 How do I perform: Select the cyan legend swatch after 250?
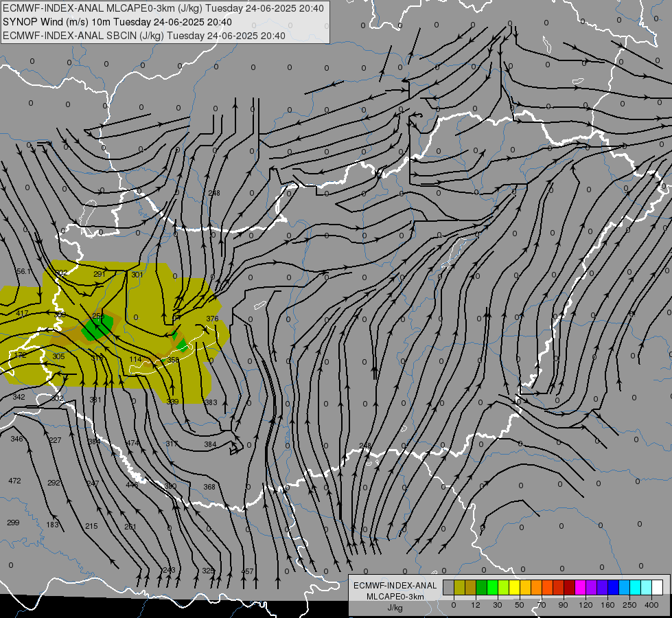[x=636, y=587]
